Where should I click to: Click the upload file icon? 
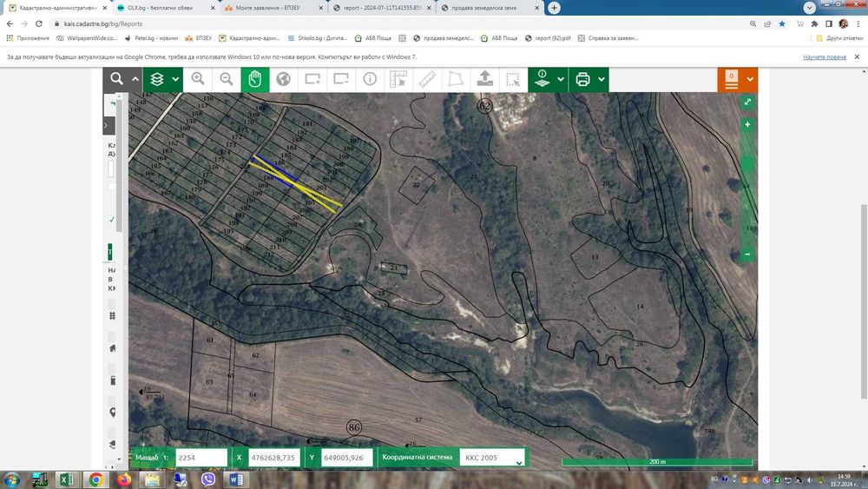(485, 79)
